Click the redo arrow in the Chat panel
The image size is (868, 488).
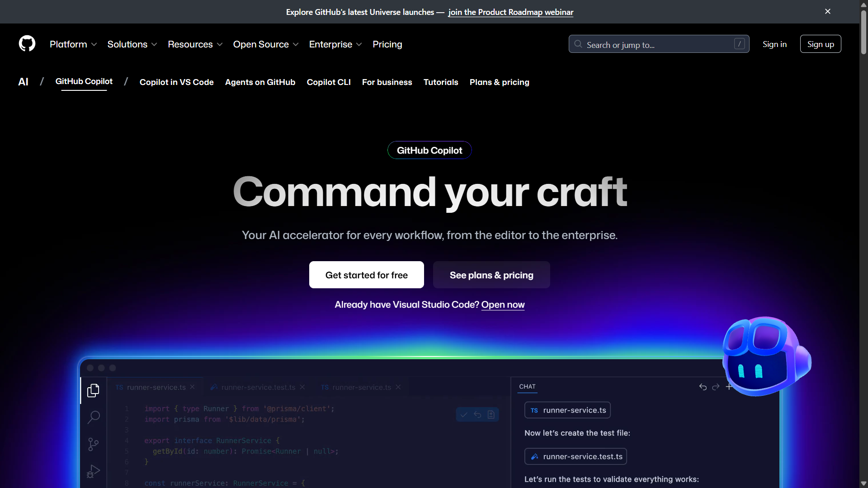(x=716, y=387)
